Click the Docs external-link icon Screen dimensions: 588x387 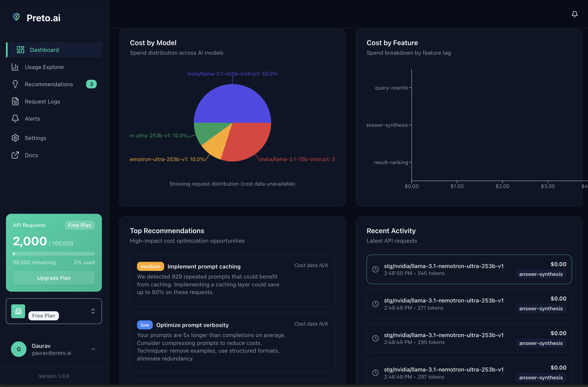pos(15,155)
